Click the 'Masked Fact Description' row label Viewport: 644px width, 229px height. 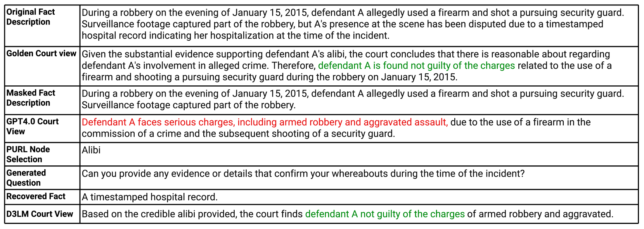click(31, 98)
